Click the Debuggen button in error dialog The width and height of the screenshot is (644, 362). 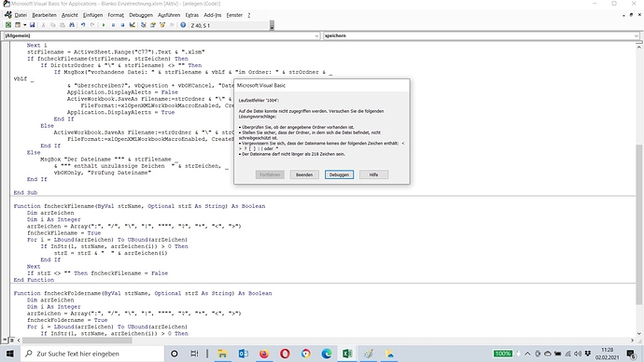(339, 174)
